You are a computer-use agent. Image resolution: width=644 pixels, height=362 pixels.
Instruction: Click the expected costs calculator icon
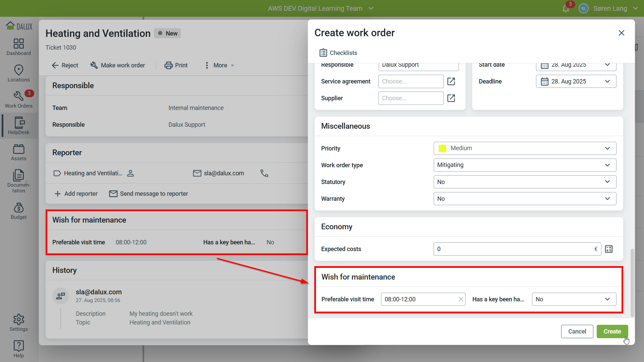coord(609,249)
